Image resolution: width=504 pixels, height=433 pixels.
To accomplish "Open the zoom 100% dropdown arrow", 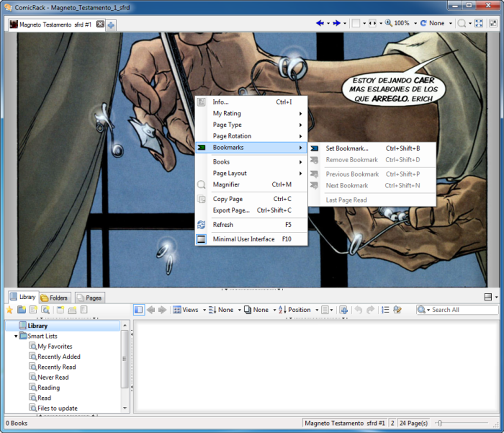I will [x=415, y=23].
